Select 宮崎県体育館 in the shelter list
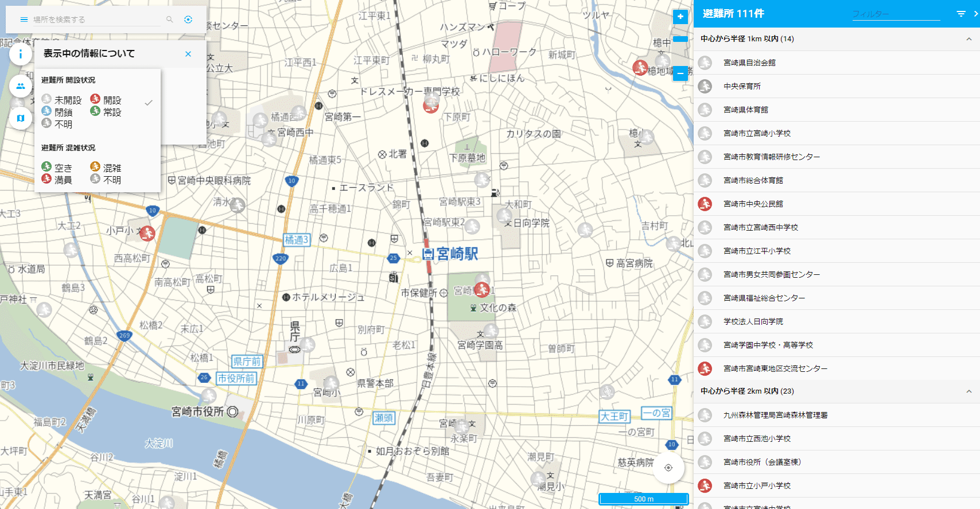Image resolution: width=980 pixels, height=509 pixels. (x=837, y=110)
